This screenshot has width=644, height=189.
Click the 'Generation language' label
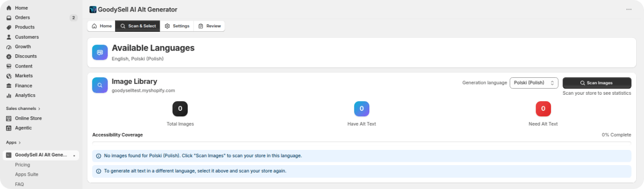click(x=484, y=83)
